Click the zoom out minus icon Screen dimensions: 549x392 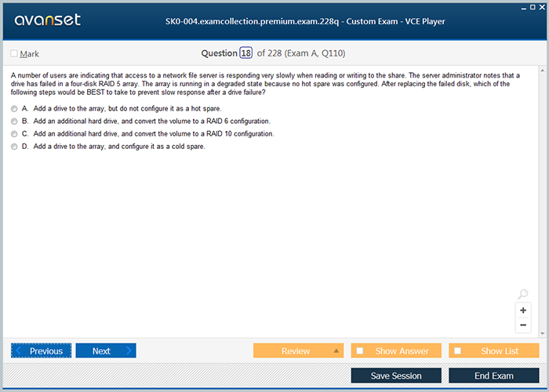[x=523, y=325]
